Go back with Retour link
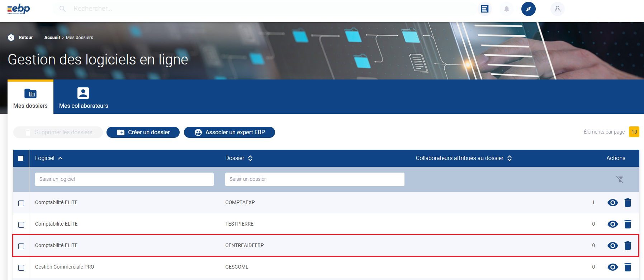This screenshot has width=644, height=280. pyautogui.click(x=26, y=38)
